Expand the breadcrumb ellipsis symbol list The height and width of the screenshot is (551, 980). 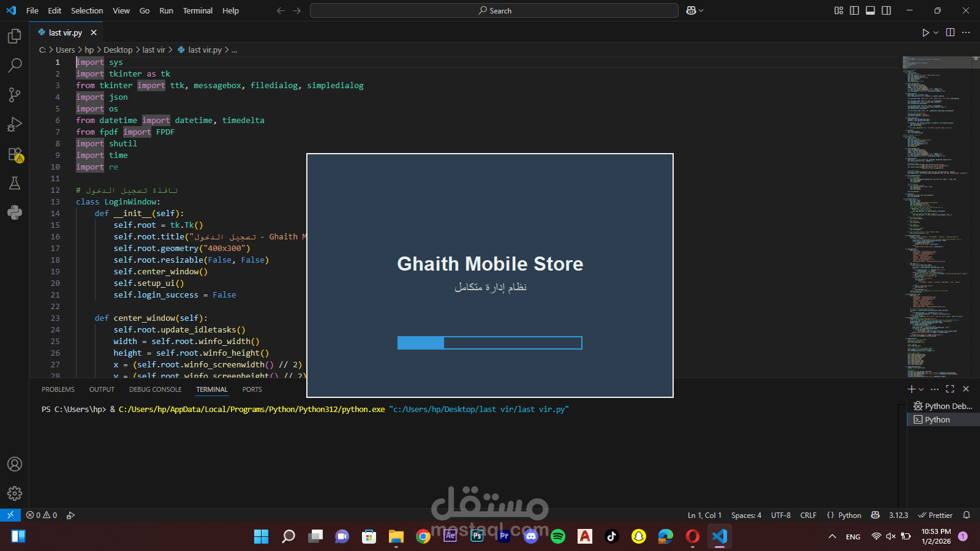pyautogui.click(x=234, y=50)
